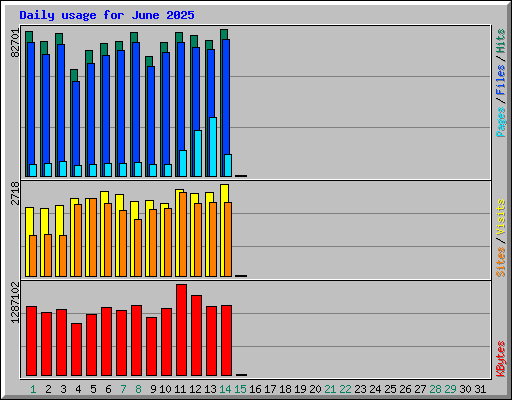The image size is (512, 400).
Task: Click day 15 on the x-axis
Action: (x=240, y=389)
